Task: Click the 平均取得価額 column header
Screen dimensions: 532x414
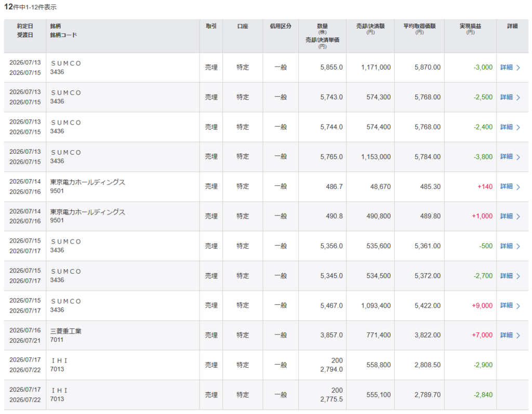Action: 419,26
